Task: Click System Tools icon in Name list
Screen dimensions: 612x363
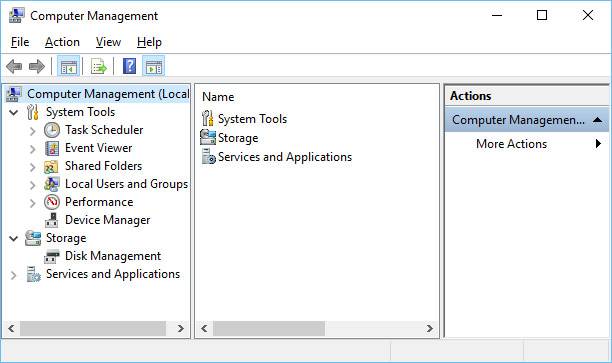Action: pos(208,119)
